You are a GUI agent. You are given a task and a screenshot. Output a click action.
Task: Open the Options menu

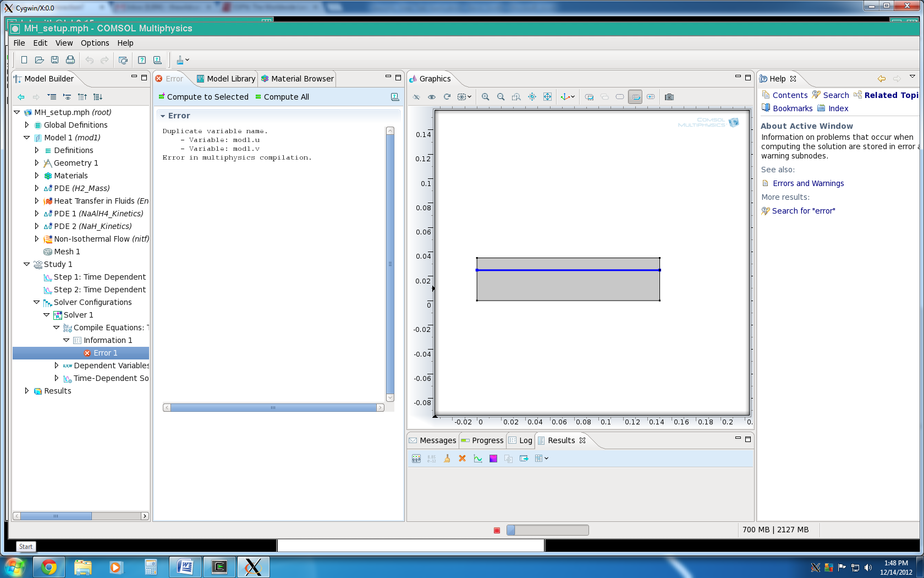[95, 43]
